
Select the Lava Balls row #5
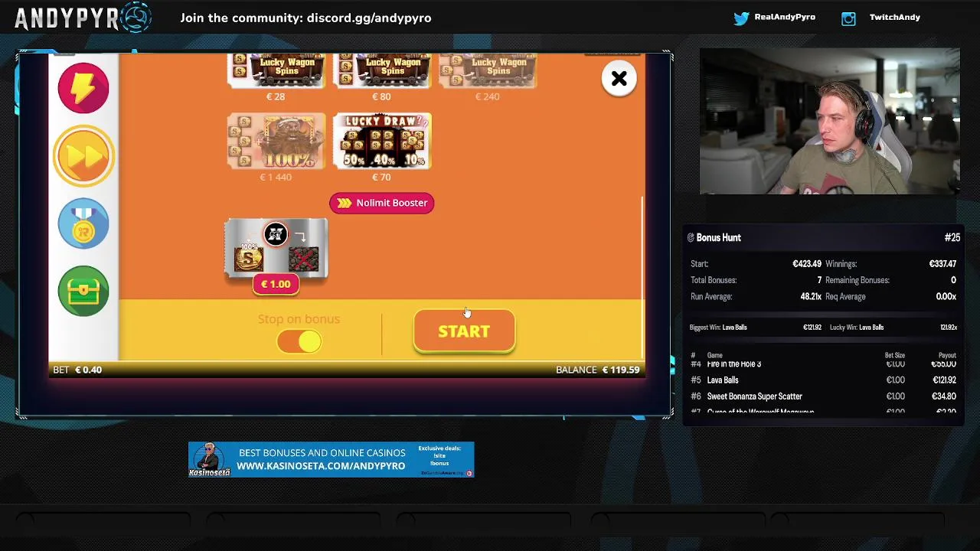(x=823, y=380)
